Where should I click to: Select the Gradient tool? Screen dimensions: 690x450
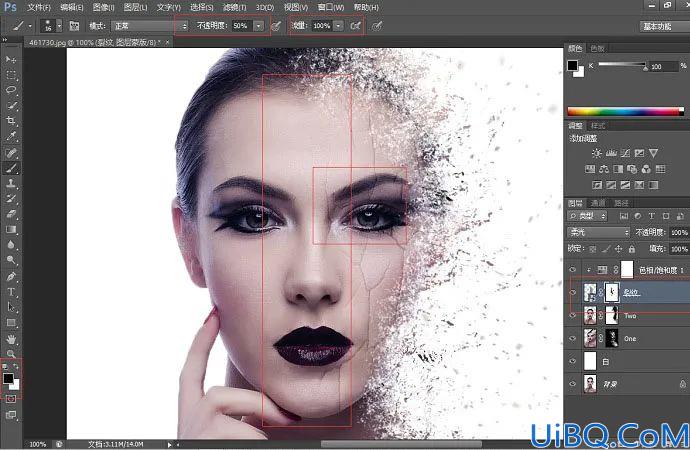(x=11, y=230)
